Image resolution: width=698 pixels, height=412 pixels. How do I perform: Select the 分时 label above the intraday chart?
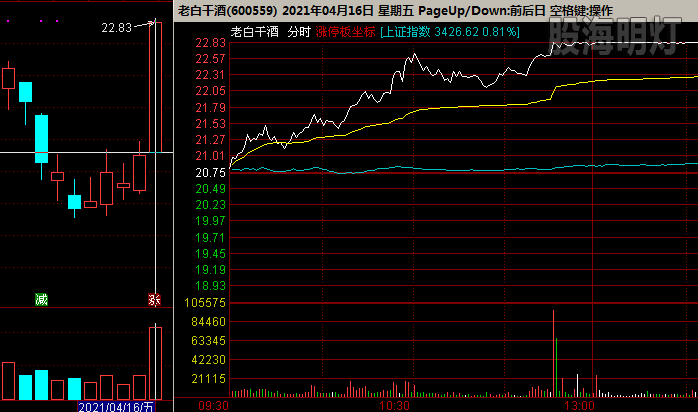(299, 32)
